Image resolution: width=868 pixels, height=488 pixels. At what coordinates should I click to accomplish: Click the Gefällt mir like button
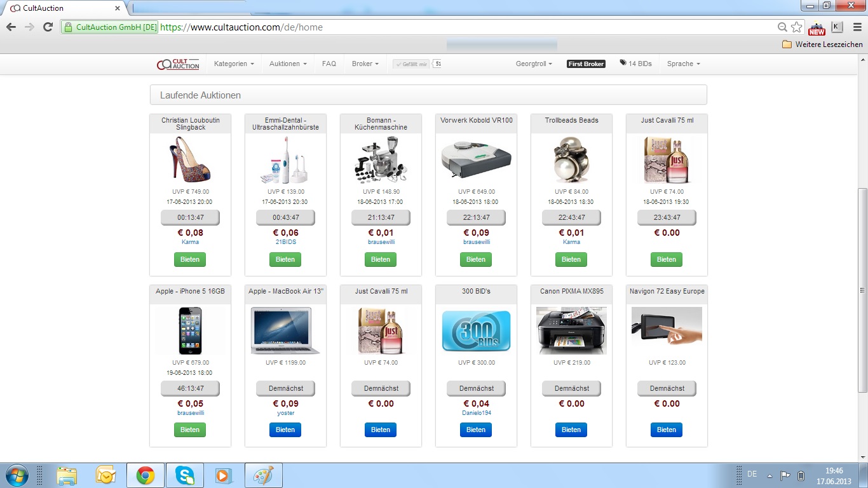point(411,64)
